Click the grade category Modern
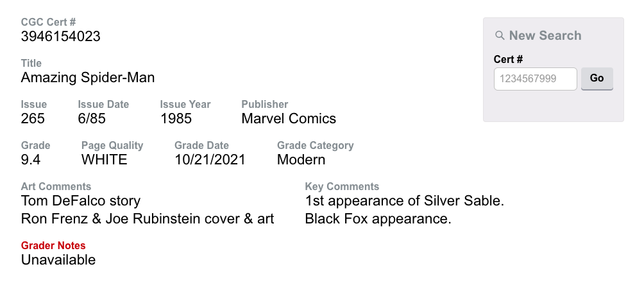 click(301, 160)
